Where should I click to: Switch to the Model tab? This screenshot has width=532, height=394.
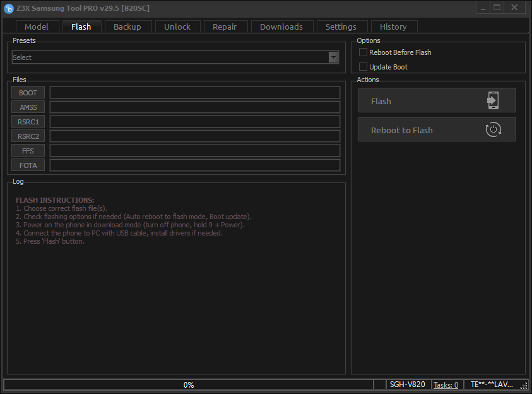point(37,27)
